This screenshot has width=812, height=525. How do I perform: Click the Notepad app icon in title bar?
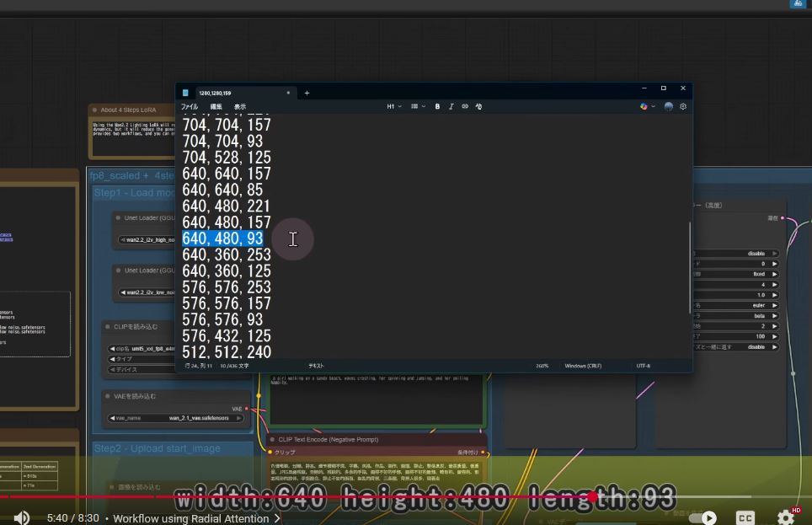185,94
